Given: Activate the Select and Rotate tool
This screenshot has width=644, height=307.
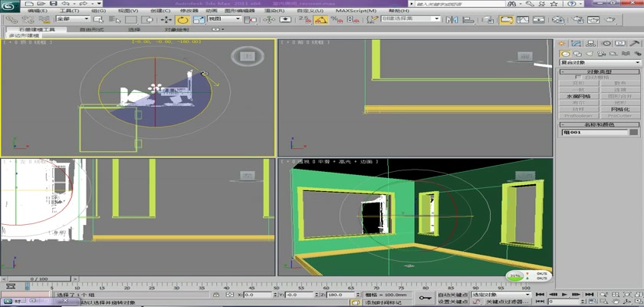Looking at the screenshot, I should click(182, 19).
